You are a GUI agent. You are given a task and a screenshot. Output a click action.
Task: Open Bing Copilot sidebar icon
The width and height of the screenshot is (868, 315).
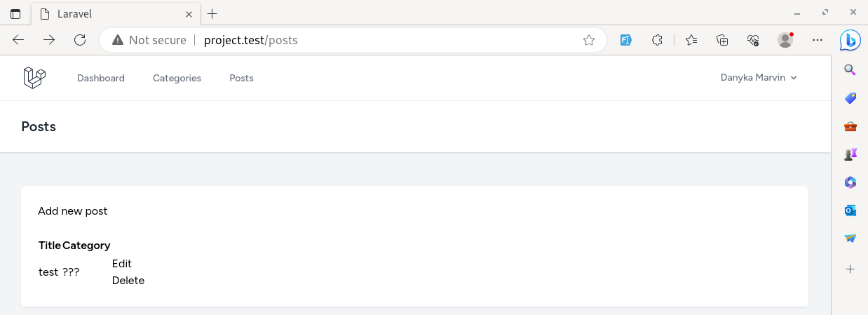(850, 40)
